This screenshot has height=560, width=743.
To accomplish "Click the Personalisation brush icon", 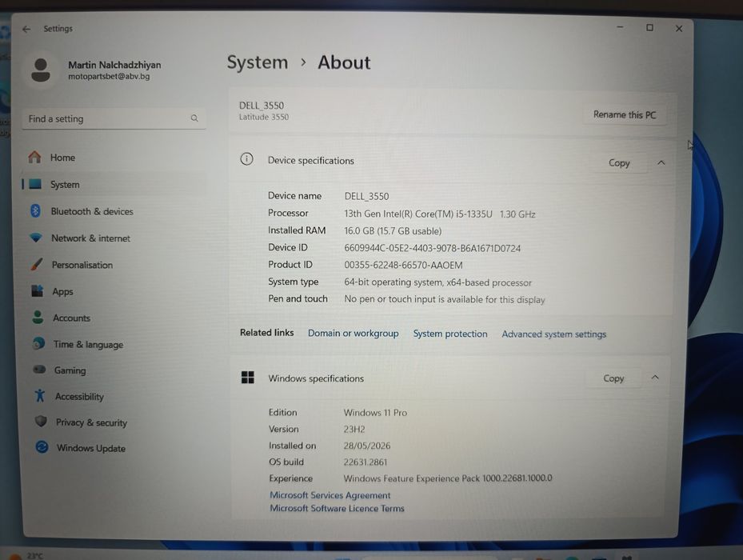I will (x=37, y=264).
